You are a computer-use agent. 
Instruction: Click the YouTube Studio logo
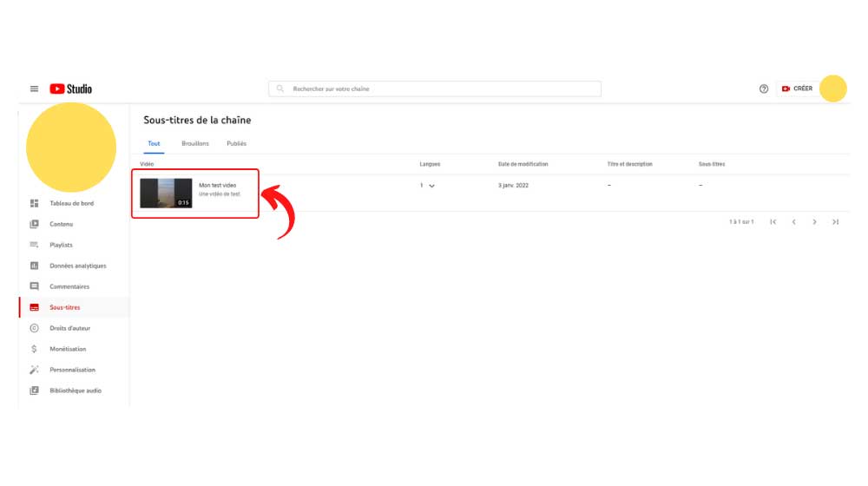71,89
